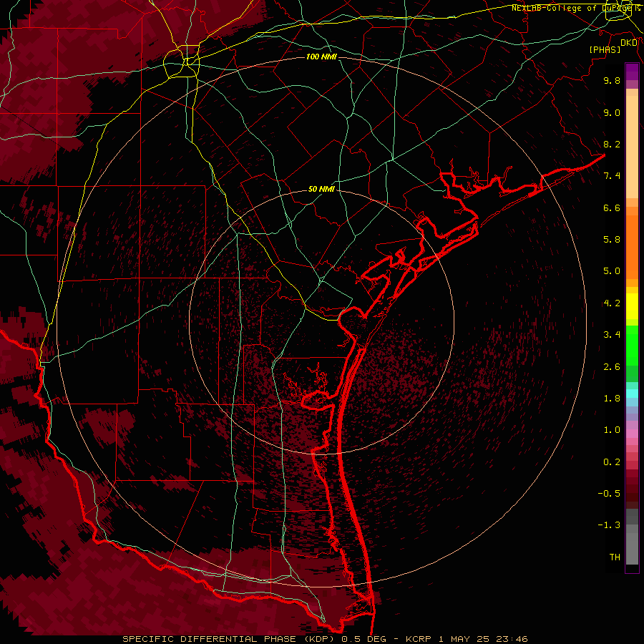Click the 6.6 legend value
The image size is (644, 644).
pos(612,208)
